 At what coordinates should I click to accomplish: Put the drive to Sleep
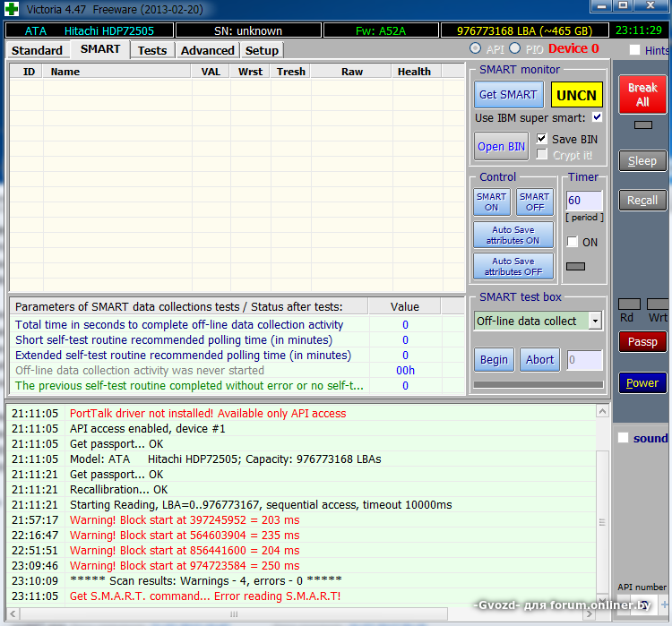(x=642, y=161)
